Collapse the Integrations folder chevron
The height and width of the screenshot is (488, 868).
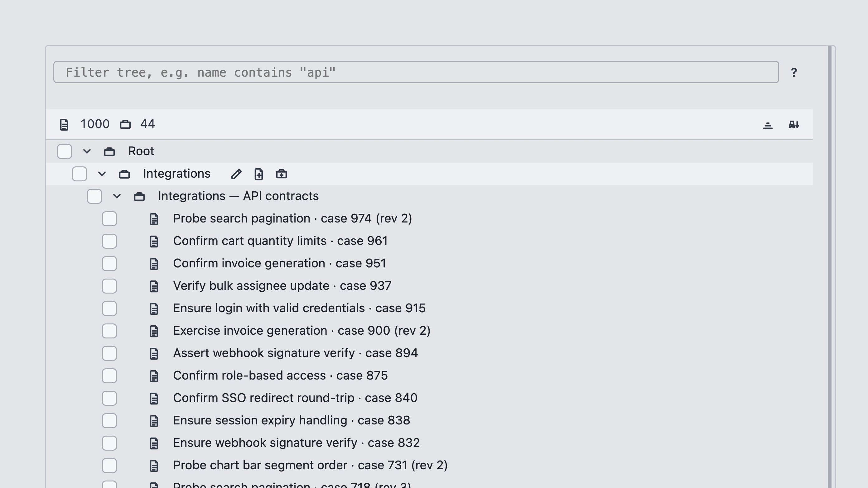(102, 174)
